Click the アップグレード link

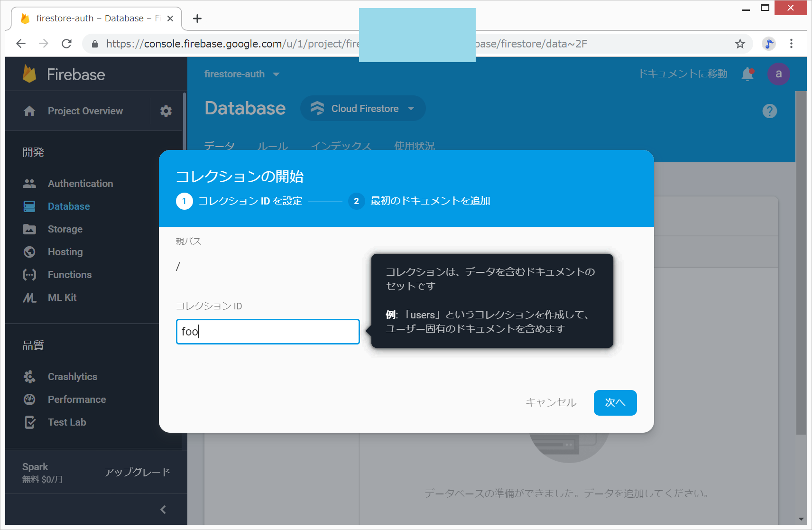[x=137, y=472]
